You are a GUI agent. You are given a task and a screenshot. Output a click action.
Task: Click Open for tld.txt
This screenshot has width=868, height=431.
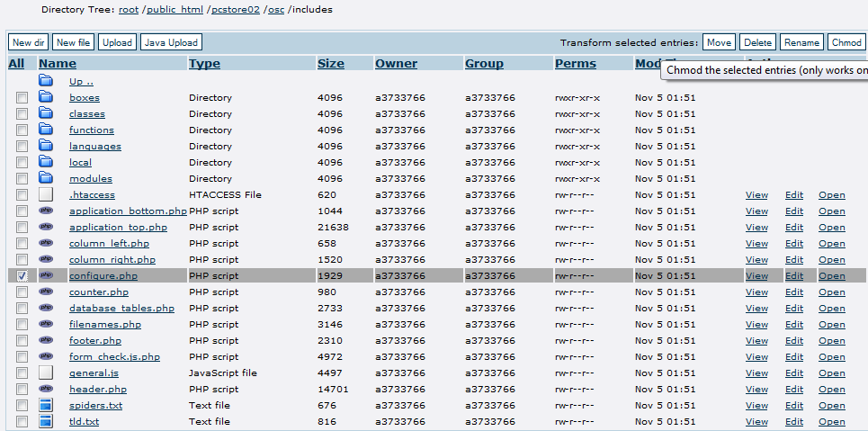(832, 421)
